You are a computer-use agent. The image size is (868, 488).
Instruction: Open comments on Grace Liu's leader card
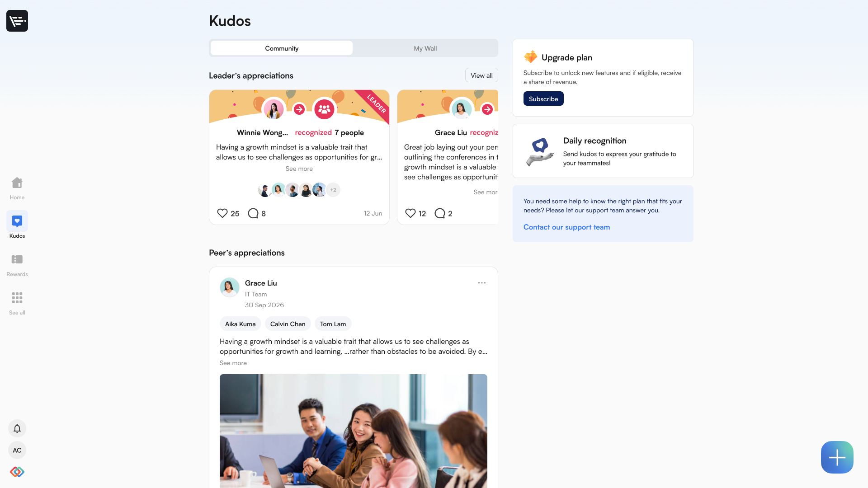point(440,213)
